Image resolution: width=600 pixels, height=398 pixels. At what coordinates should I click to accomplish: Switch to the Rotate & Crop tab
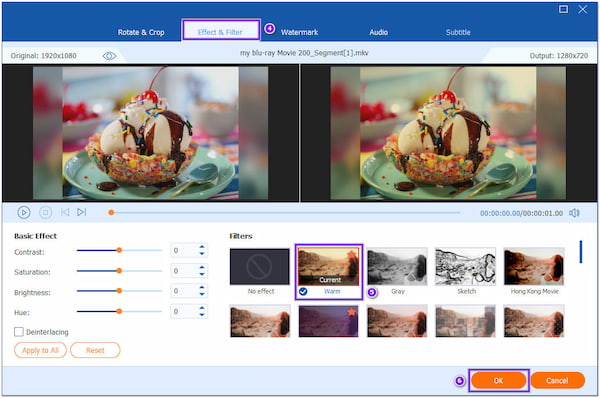pyautogui.click(x=141, y=32)
